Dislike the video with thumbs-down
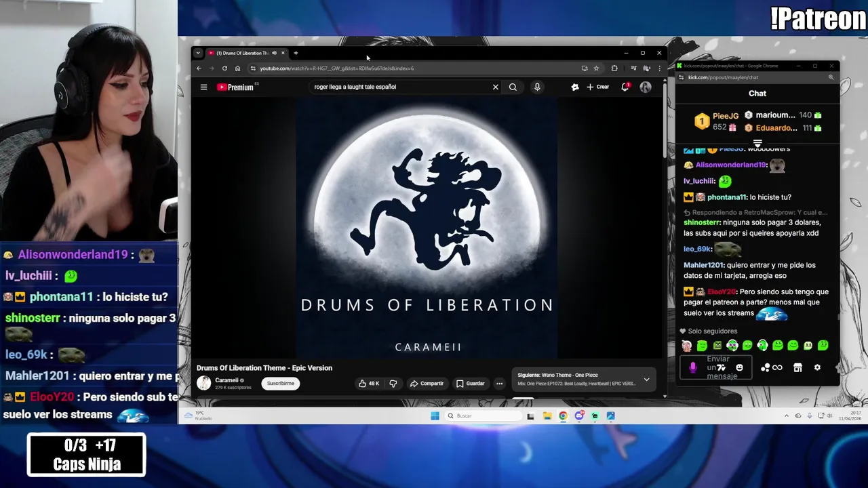The image size is (868, 488). pos(393,384)
